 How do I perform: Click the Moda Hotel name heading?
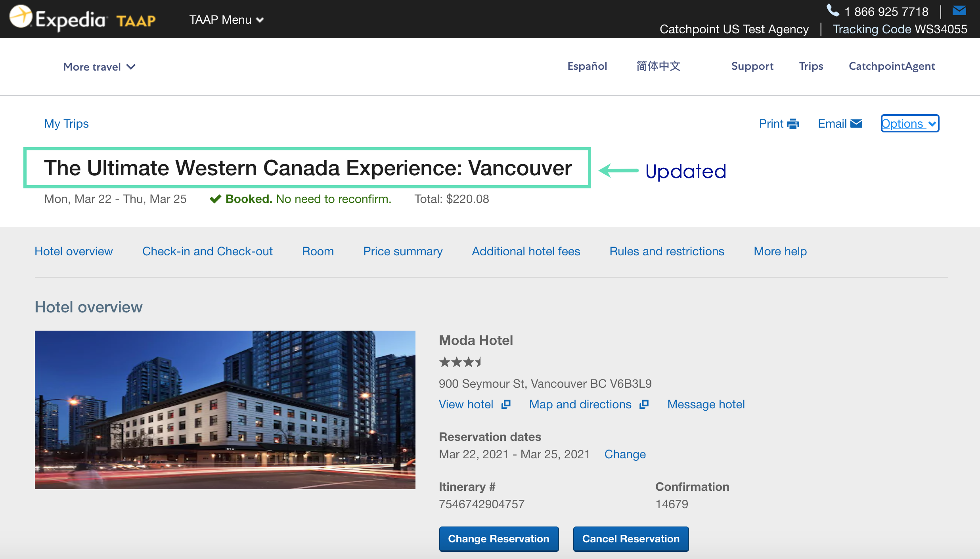click(x=476, y=340)
